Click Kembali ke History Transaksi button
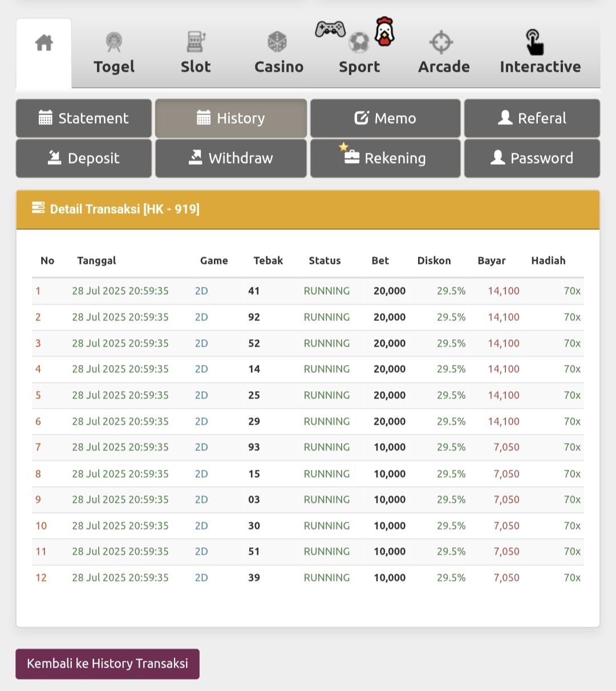Screen dimensions: 616x691 coord(107,664)
